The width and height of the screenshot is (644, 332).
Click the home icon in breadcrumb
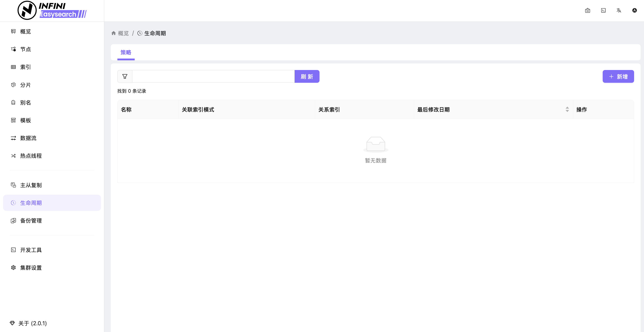point(113,33)
